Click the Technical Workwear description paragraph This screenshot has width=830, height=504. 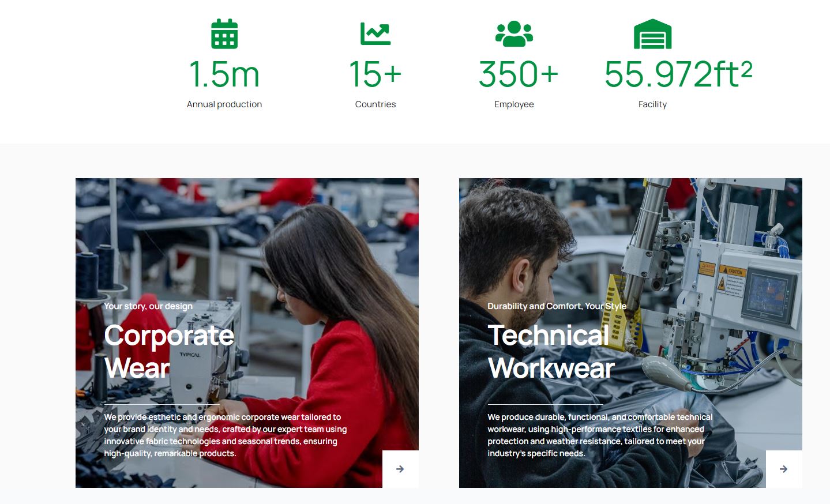(x=599, y=435)
